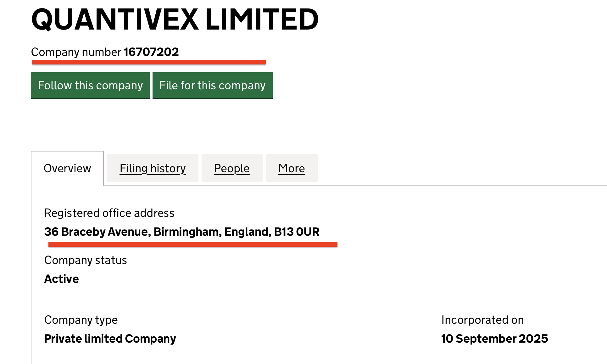Click the red underline beneath the address
Screen dimensions: 607x364
pos(193,245)
